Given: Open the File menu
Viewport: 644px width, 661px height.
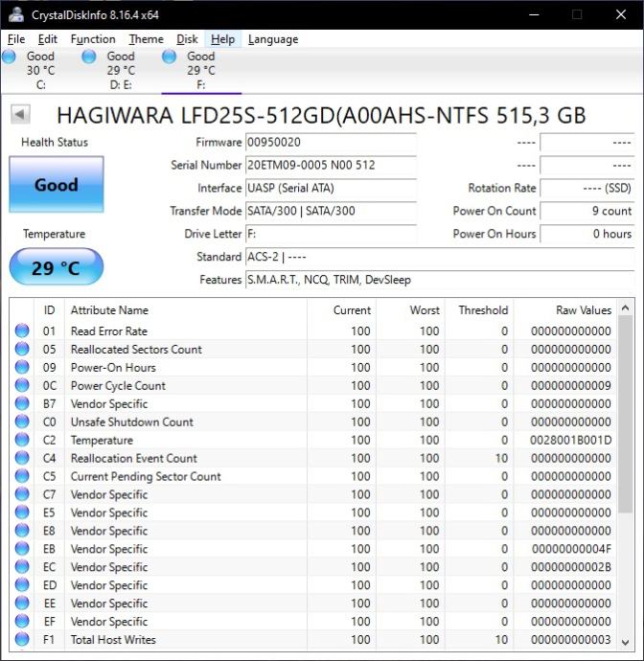Looking at the screenshot, I should tap(16, 39).
